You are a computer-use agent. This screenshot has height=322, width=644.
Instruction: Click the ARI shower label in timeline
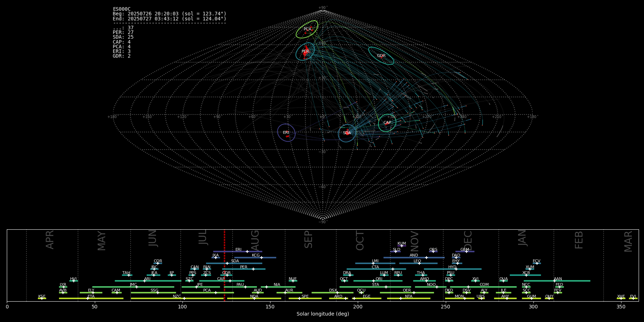point(147,279)
